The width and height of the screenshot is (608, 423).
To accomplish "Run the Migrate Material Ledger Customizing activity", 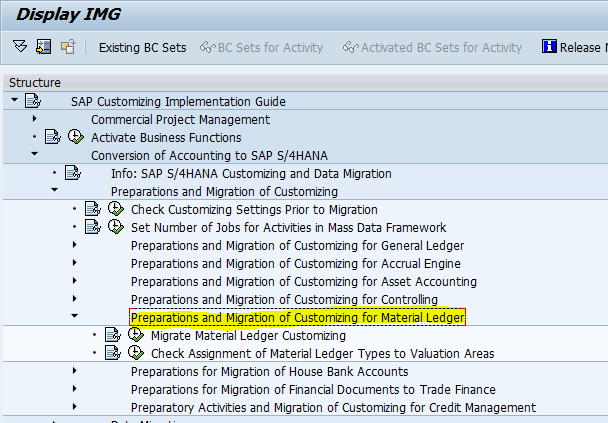I will [135, 336].
